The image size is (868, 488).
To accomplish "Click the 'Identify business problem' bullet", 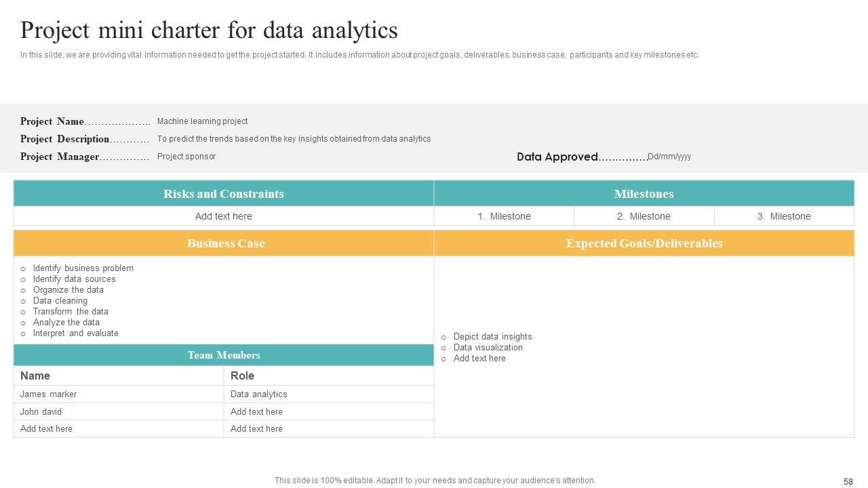I will coord(83,268).
